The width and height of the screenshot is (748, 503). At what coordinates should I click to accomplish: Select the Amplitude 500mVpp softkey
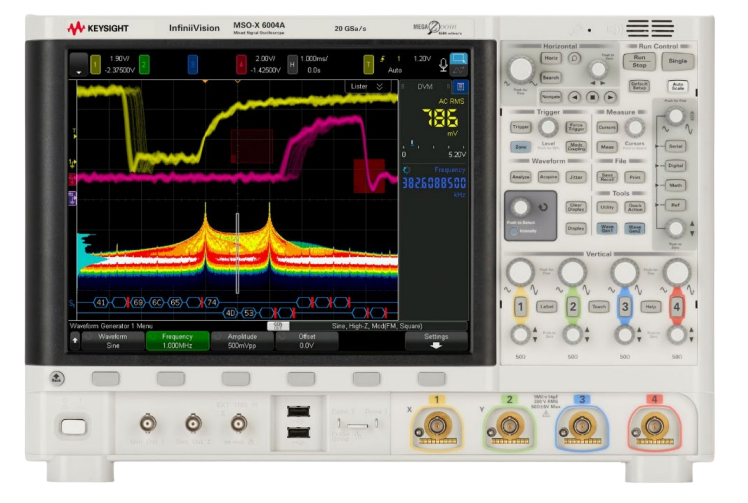point(242,341)
